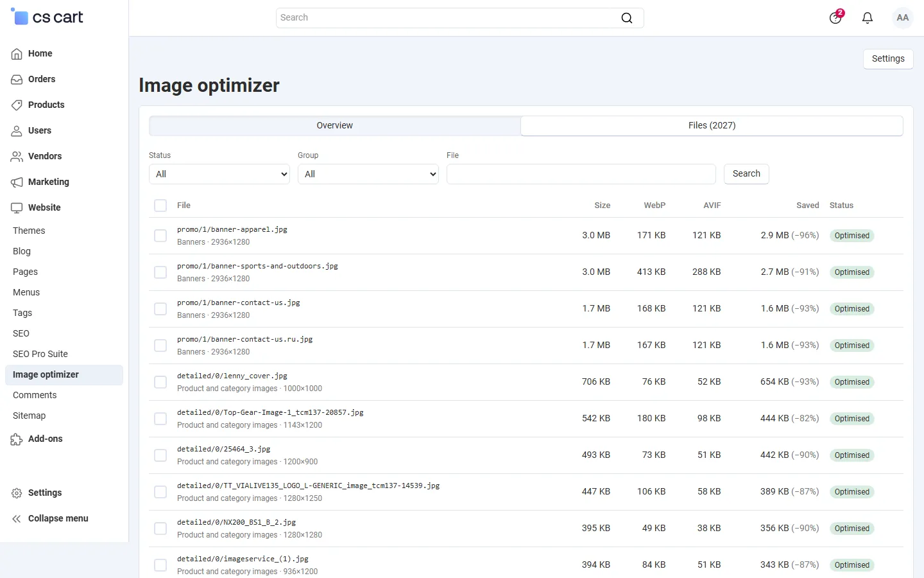Select Image optimizer menu item
This screenshot has width=924, height=578.
(x=64, y=375)
